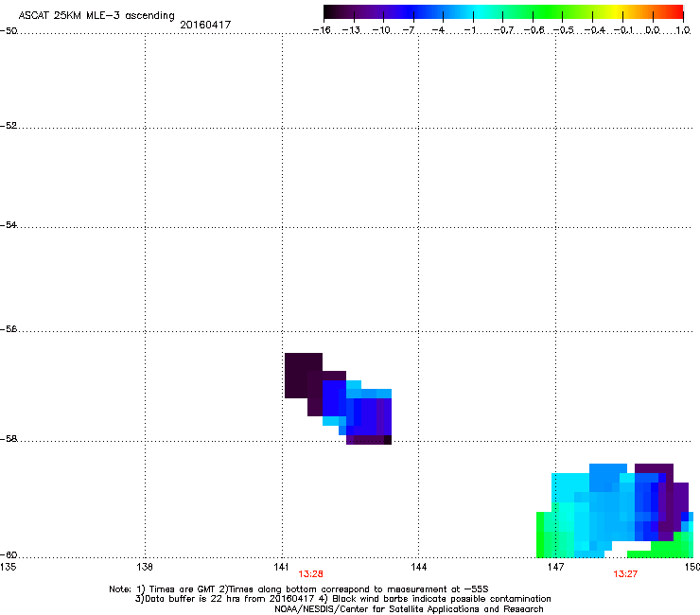The height and width of the screenshot is (615, 700).
Task: Click the '0.0' colour scale value
Action: click(653, 30)
